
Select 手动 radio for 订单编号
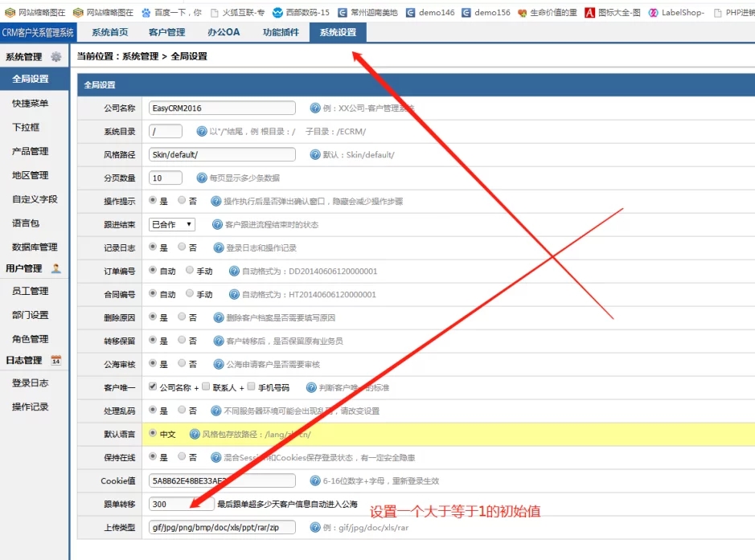(190, 272)
